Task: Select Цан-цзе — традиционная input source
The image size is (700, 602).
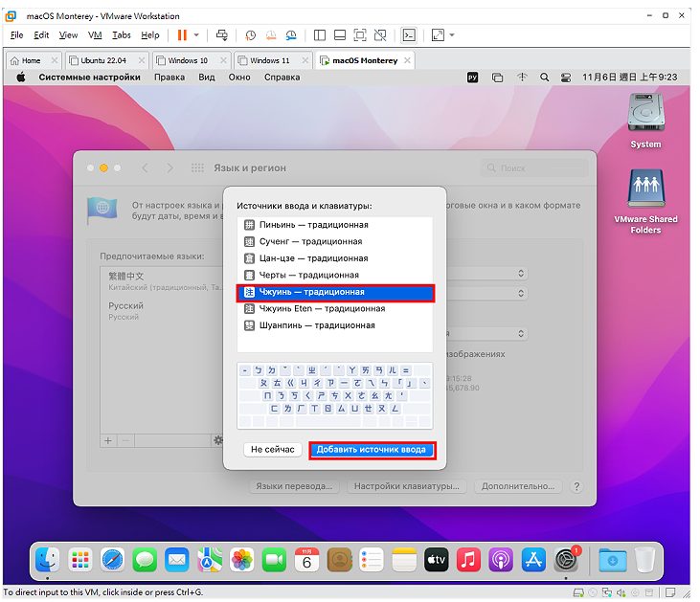Action: tap(335, 258)
